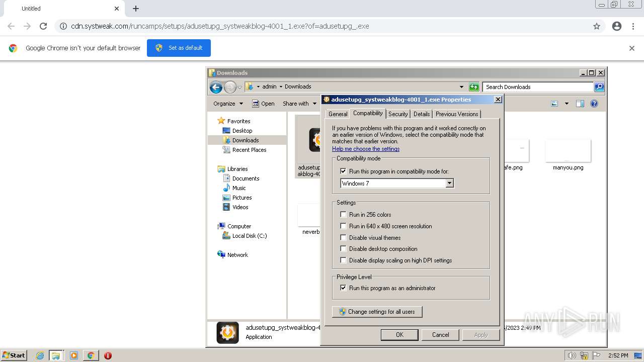
Task: Open Share with menu
Action: pos(300,104)
